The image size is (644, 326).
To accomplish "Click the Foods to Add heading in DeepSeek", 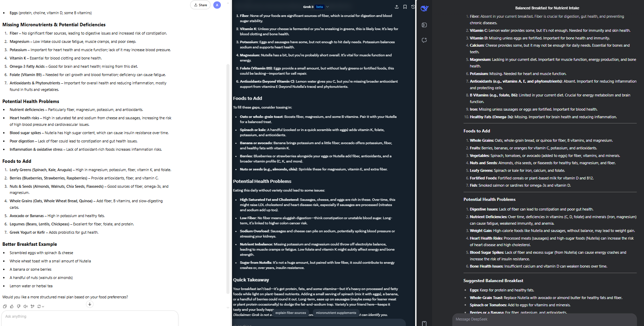I will point(477,131).
